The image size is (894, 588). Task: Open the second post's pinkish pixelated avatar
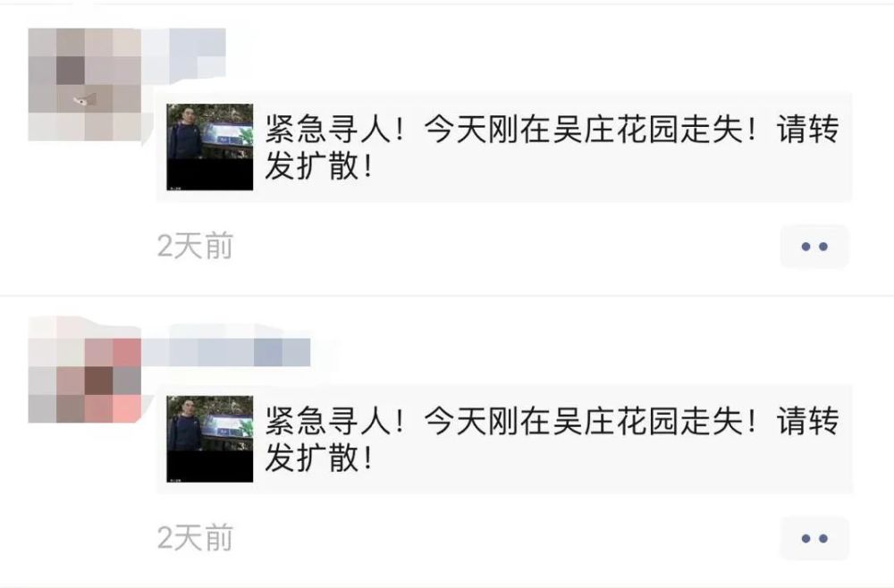pyautogui.click(x=85, y=369)
